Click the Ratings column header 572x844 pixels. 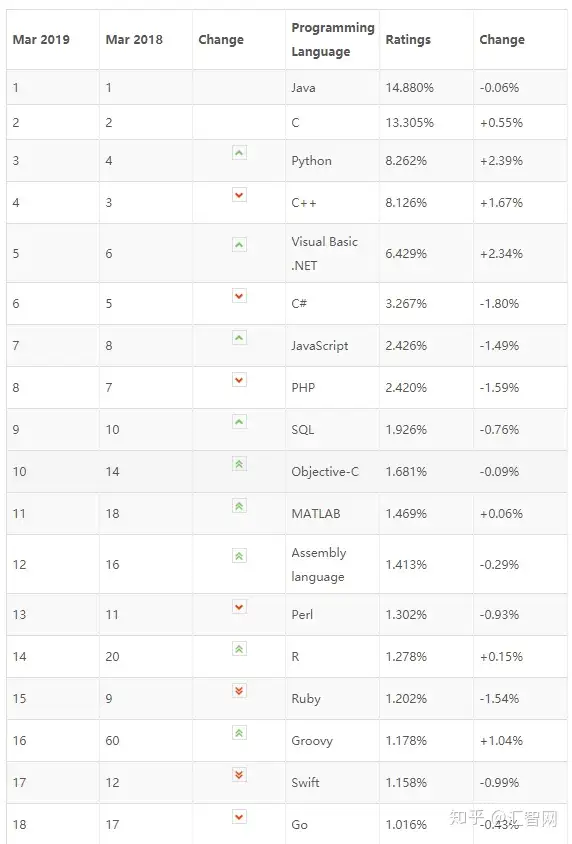coord(408,39)
